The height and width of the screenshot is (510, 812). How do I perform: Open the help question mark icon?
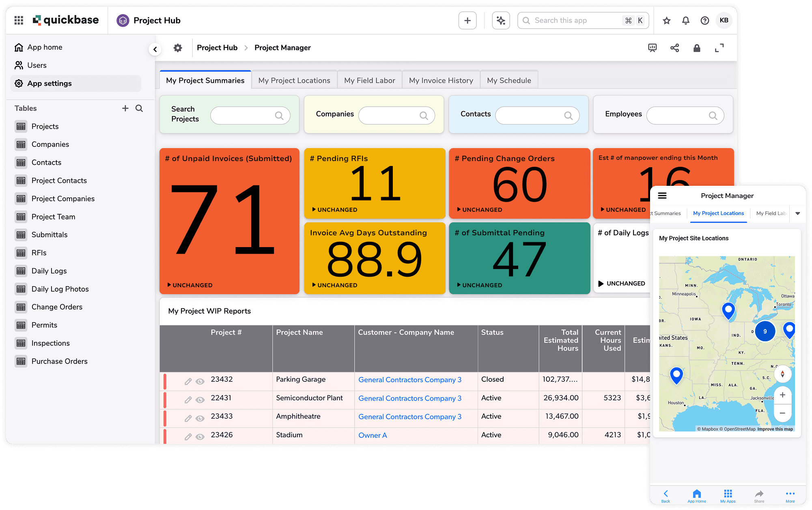(x=705, y=20)
